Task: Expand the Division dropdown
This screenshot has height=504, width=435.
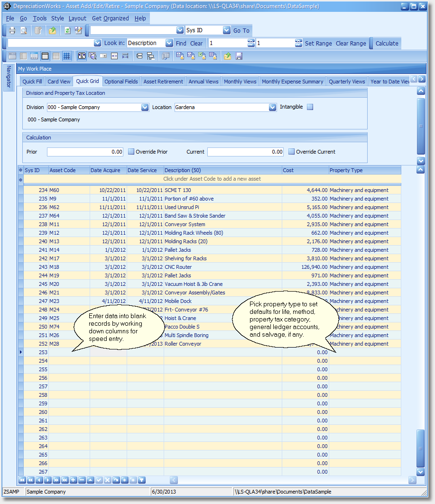Action: tap(145, 108)
